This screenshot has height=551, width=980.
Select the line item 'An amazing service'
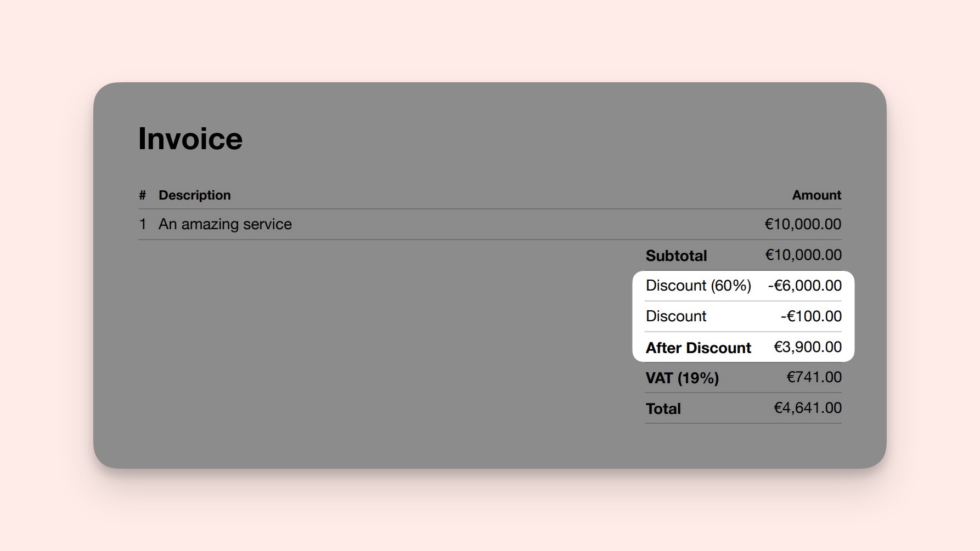(x=225, y=224)
